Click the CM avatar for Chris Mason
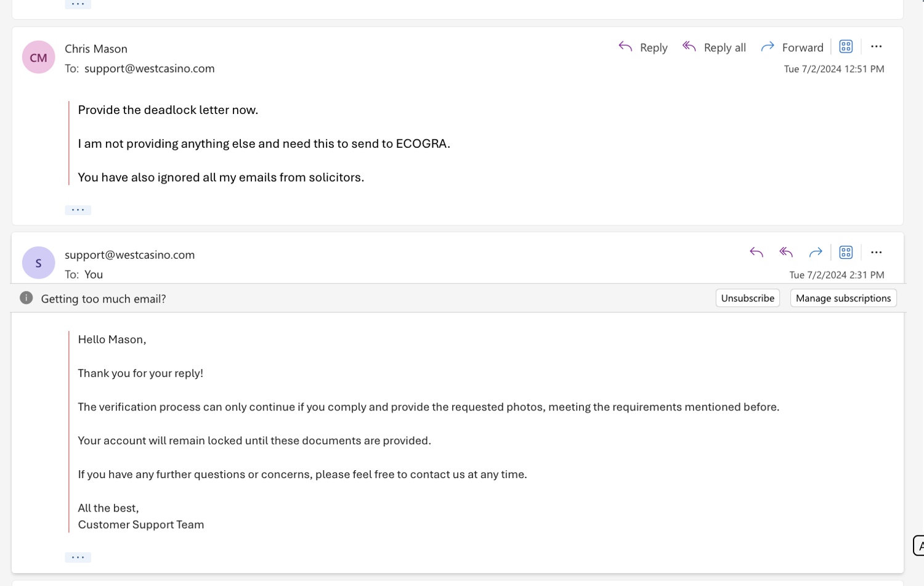This screenshot has height=586, width=924. tap(38, 57)
